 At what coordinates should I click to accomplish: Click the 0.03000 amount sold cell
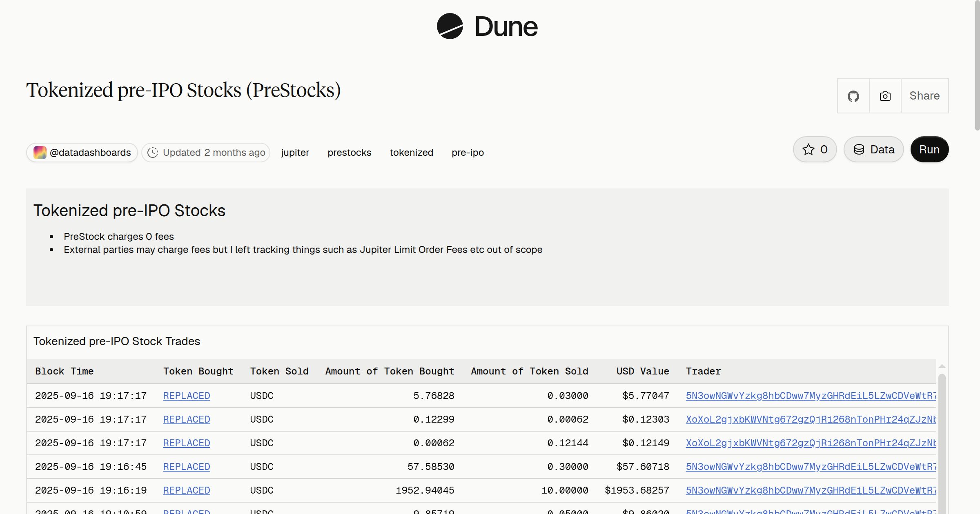(x=568, y=396)
